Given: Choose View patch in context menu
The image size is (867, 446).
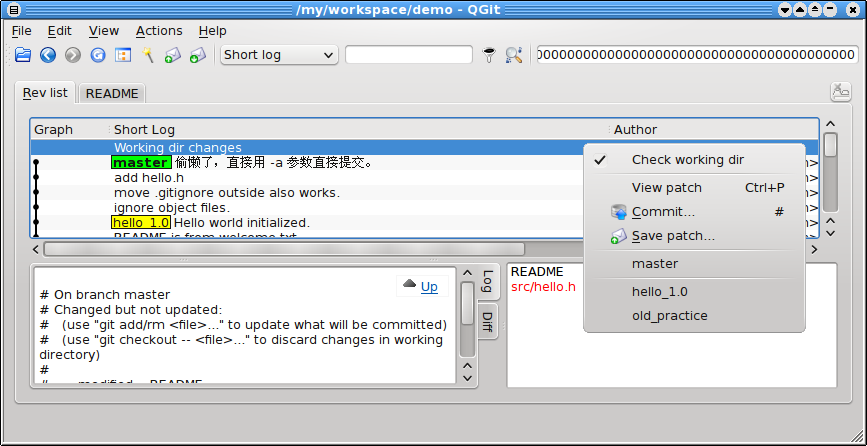Looking at the screenshot, I should (x=694, y=188).
